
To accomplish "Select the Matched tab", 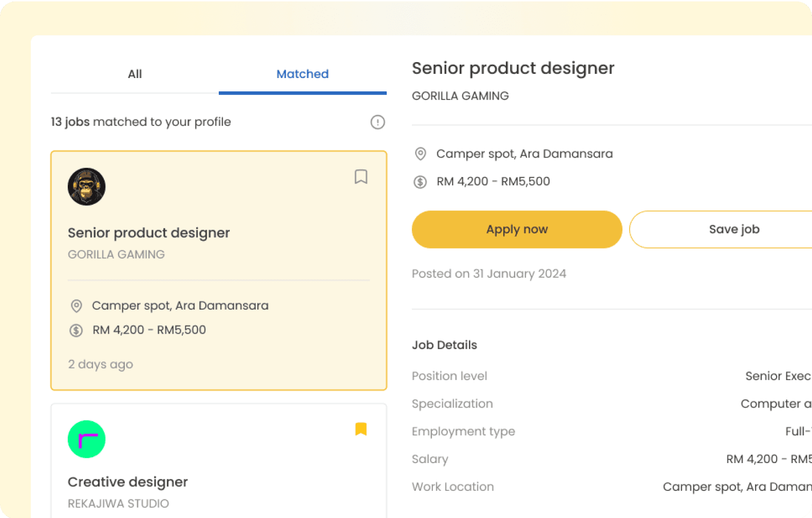I will click(x=303, y=74).
